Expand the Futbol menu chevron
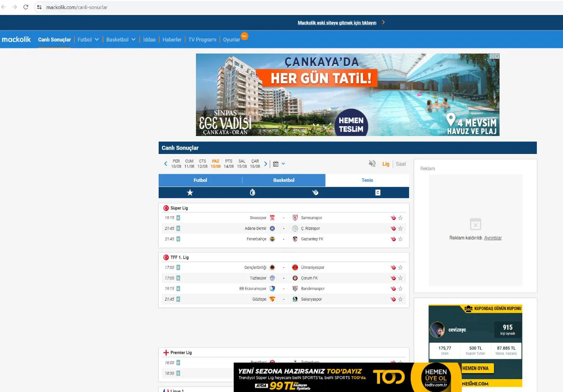563x392 pixels. click(x=97, y=39)
